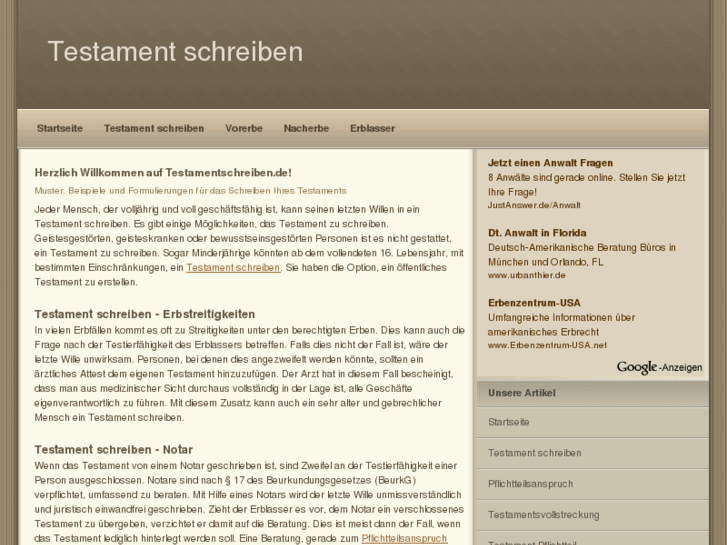
Task: Click ad text Umfangreiche Informationen über amerikanisches Erbrecht
Action: click(x=561, y=325)
